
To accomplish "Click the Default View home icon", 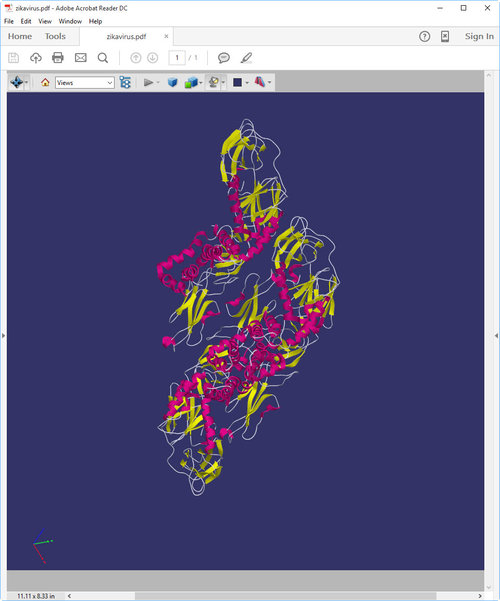I will coord(45,82).
